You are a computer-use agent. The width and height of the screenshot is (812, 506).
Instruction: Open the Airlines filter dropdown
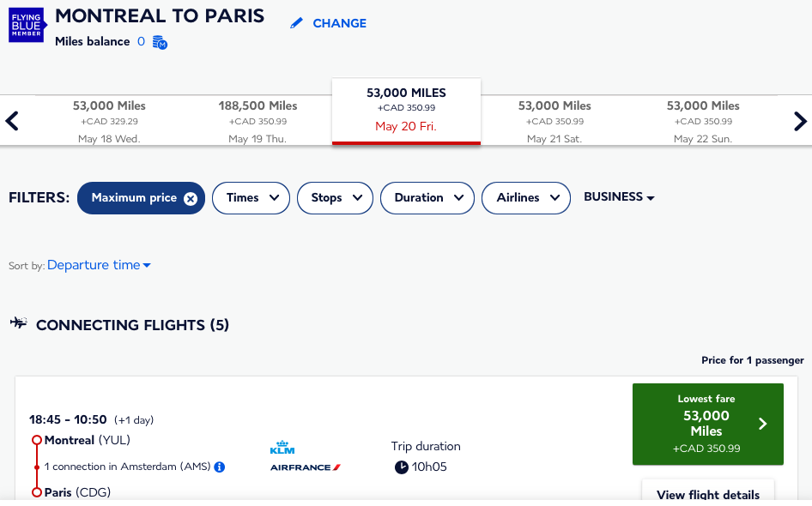tap(525, 197)
